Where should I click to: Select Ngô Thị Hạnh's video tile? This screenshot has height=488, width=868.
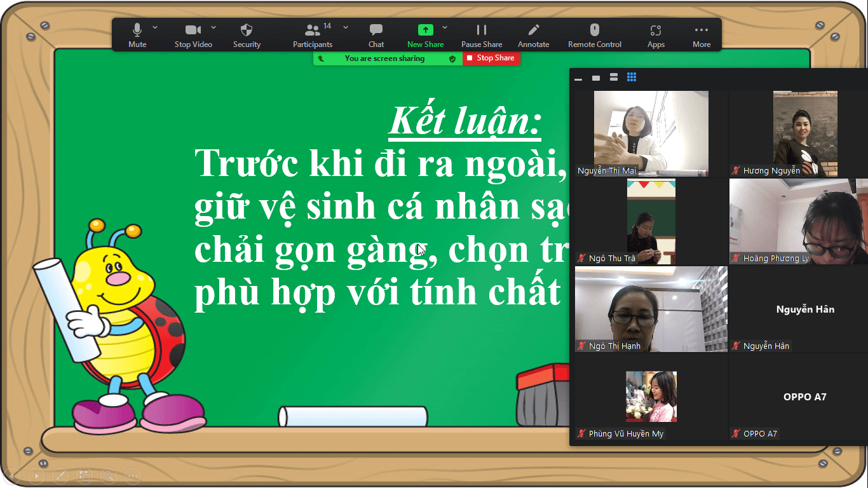click(x=651, y=309)
